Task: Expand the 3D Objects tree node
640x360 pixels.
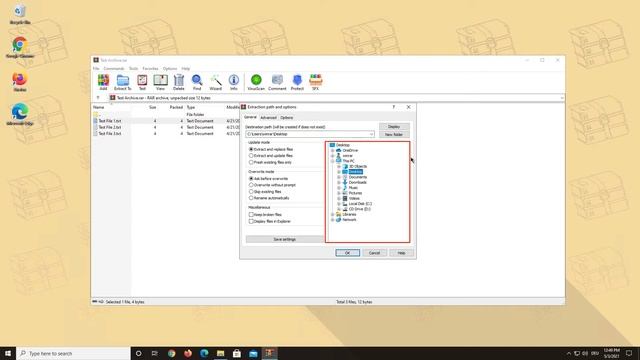Action: pyautogui.click(x=339, y=166)
